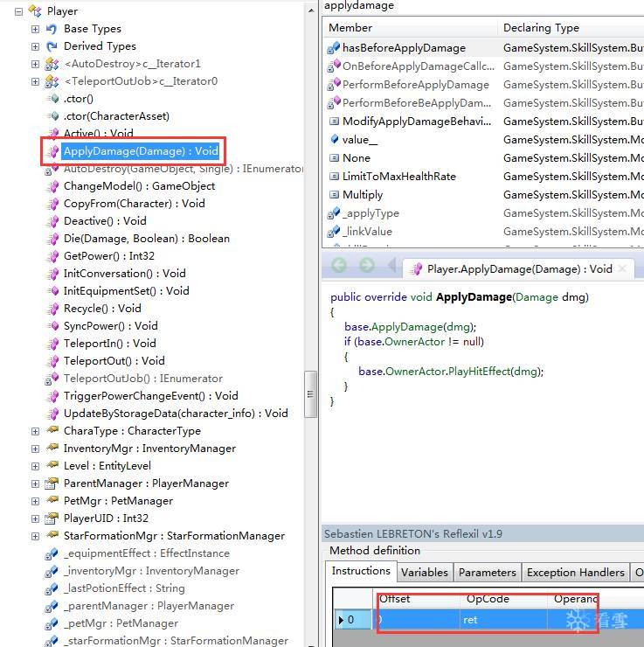
Task: Click the ModifyApplyDamageBehavi... enum icon
Action: coord(334,122)
